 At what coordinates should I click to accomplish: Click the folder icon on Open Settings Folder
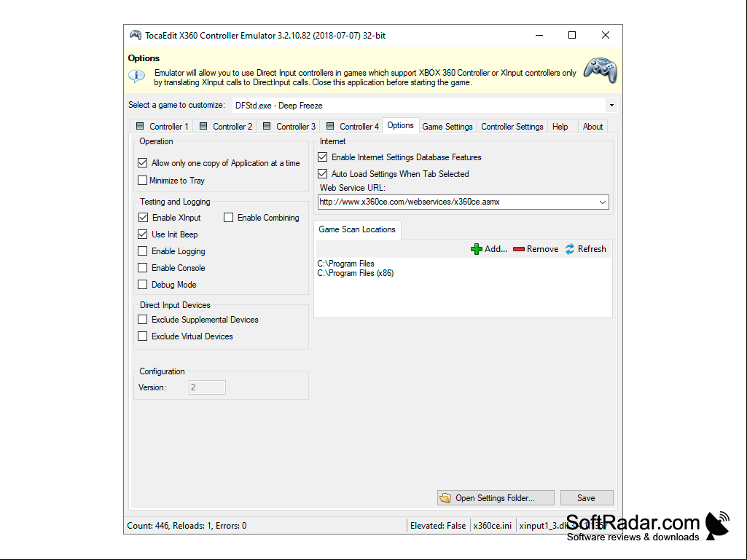pos(445,498)
